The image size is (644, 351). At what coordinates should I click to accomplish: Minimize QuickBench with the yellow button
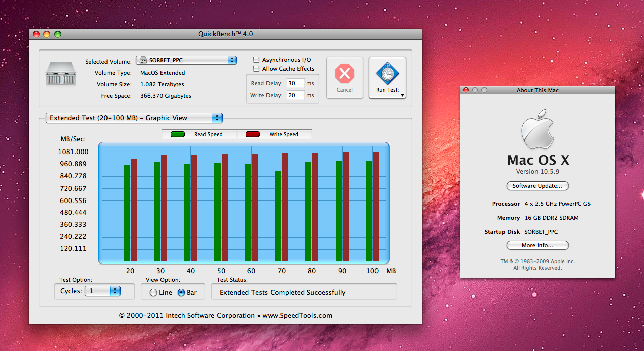pyautogui.click(x=47, y=34)
